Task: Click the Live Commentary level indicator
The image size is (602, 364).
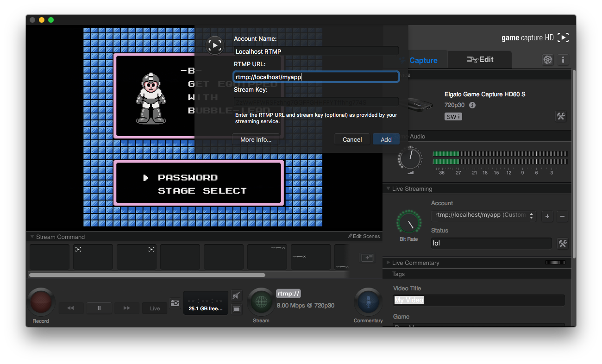Action: tap(556, 263)
